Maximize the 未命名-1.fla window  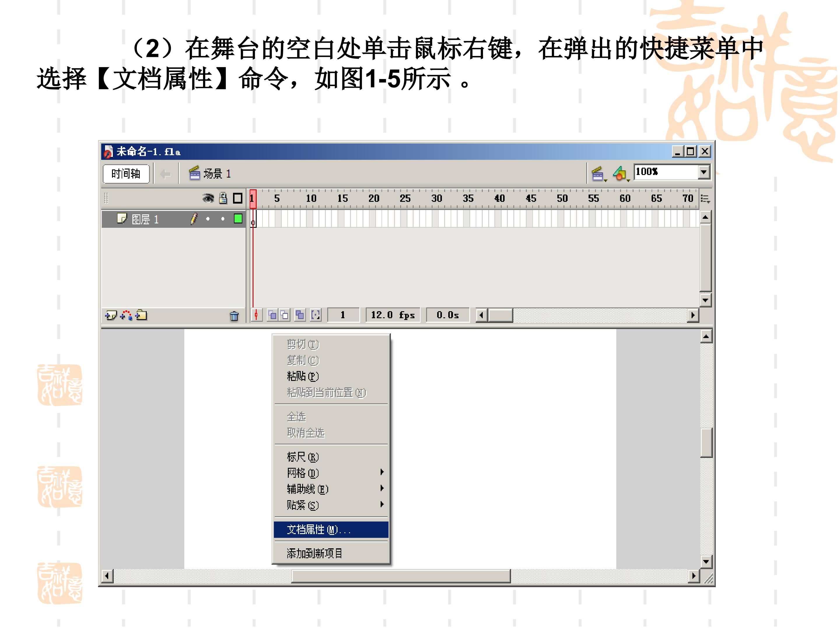(x=690, y=151)
